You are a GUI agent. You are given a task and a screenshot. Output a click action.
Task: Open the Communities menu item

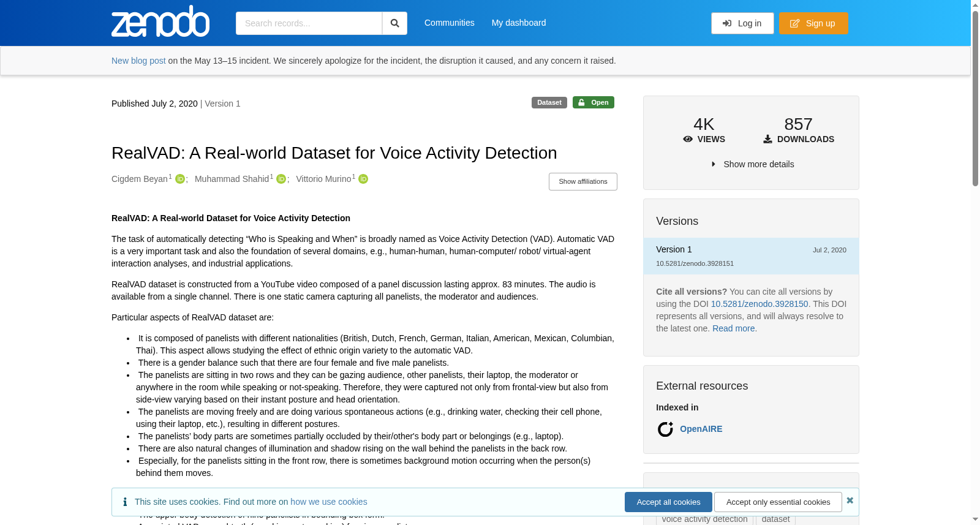click(x=450, y=23)
